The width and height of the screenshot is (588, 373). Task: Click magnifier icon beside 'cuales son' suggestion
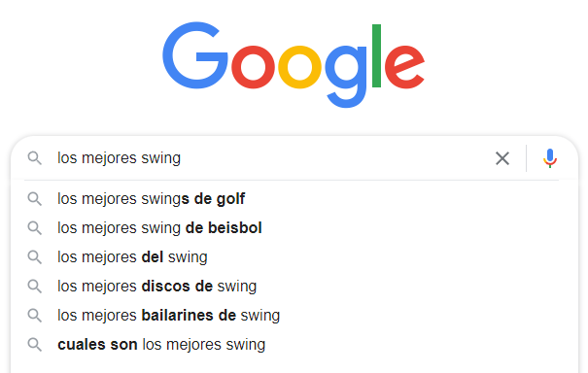point(34,345)
